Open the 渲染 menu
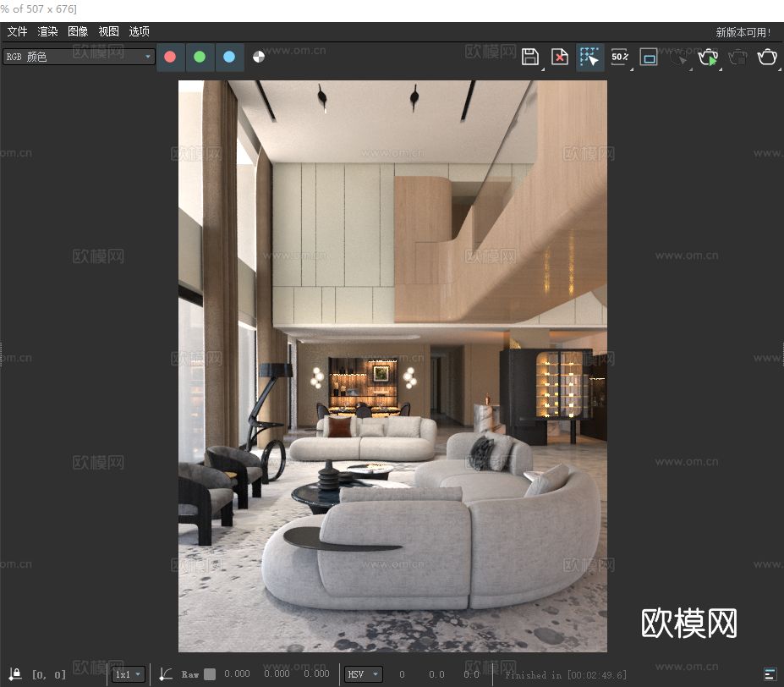 47,31
